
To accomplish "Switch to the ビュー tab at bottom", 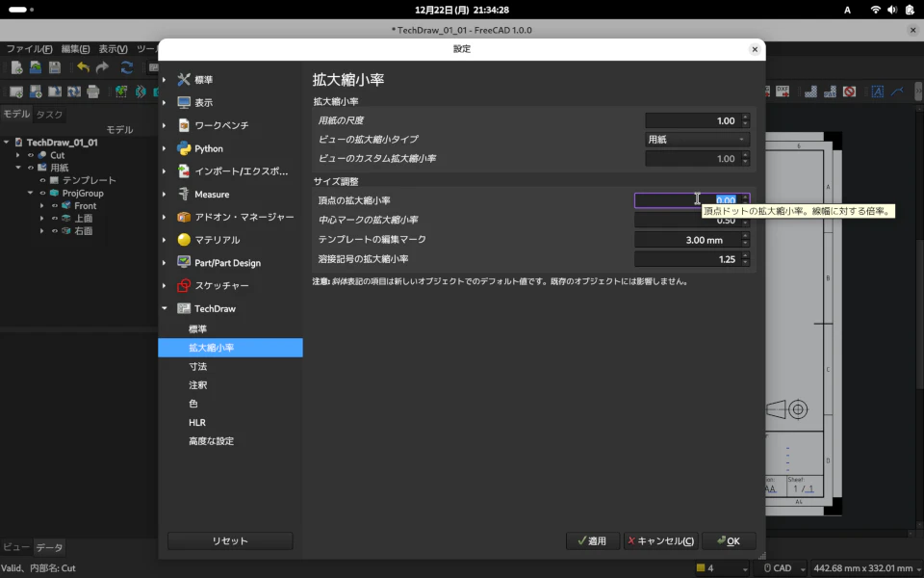I will point(16,547).
